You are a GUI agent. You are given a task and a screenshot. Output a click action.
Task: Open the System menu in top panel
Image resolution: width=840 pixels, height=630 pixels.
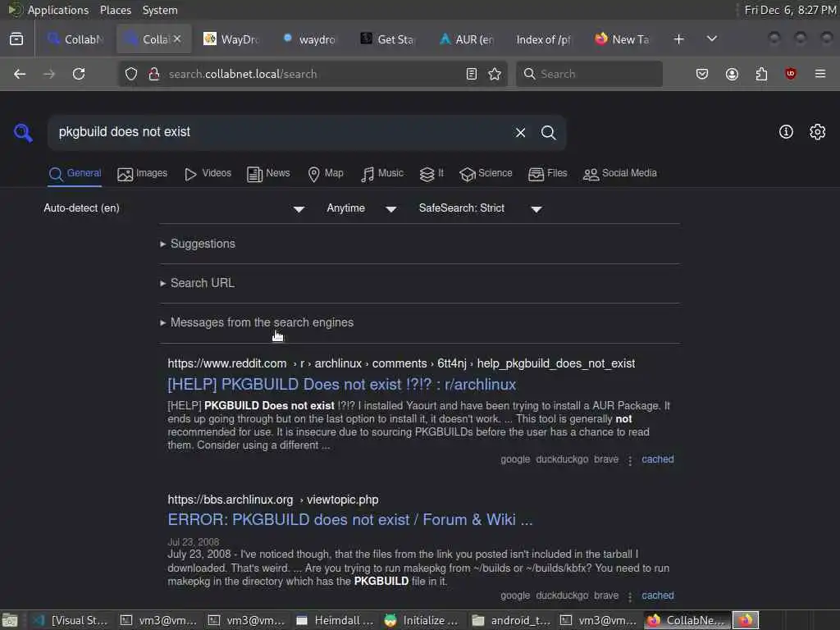pos(160,10)
